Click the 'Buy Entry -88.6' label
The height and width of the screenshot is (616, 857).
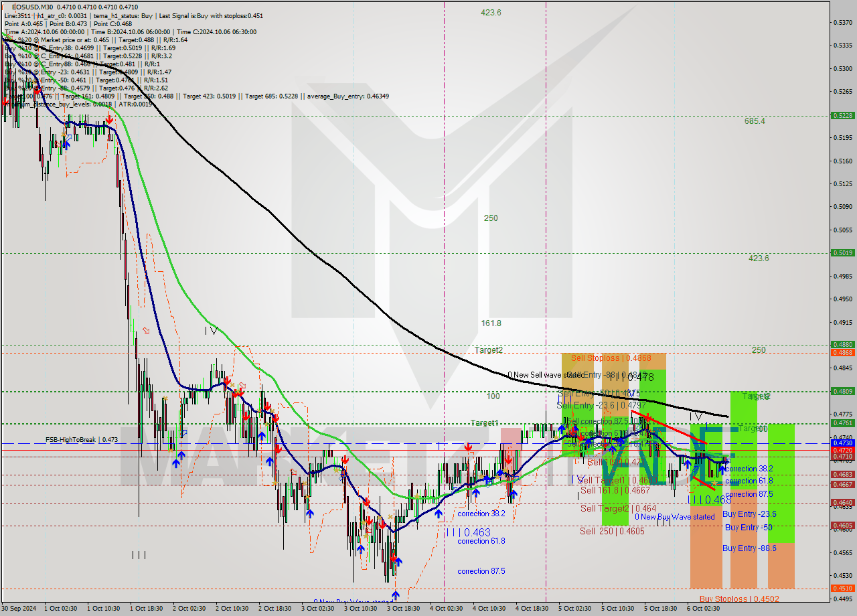749,548
